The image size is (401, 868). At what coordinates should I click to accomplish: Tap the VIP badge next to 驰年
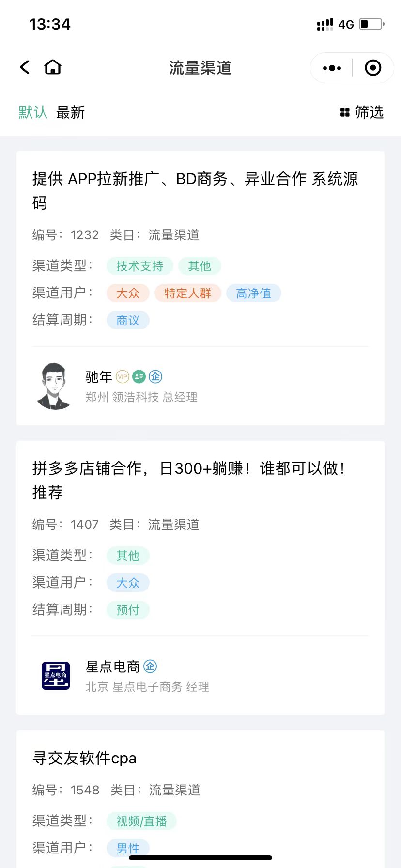(123, 377)
